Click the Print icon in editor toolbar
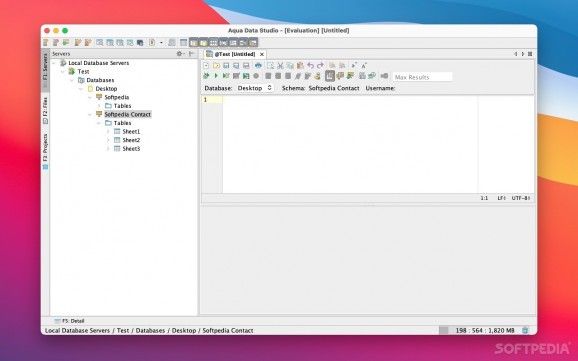This screenshot has width=578, height=361. pyautogui.click(x=258, y=66)
